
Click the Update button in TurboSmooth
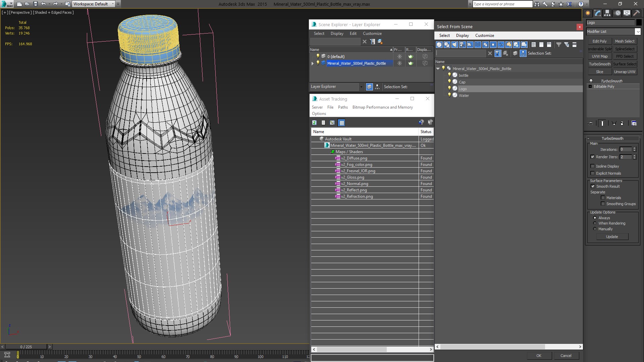pyautogui.click(x=612, y=237)
